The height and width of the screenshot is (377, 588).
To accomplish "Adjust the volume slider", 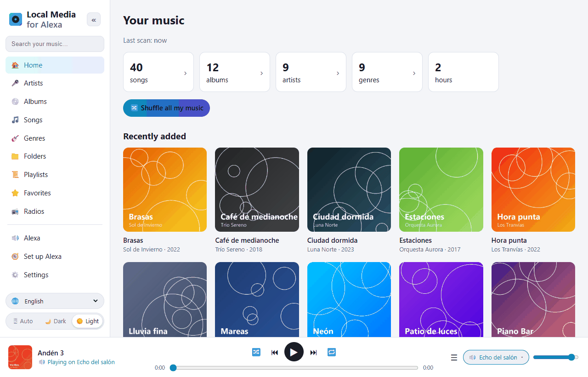I will [556, 357].
